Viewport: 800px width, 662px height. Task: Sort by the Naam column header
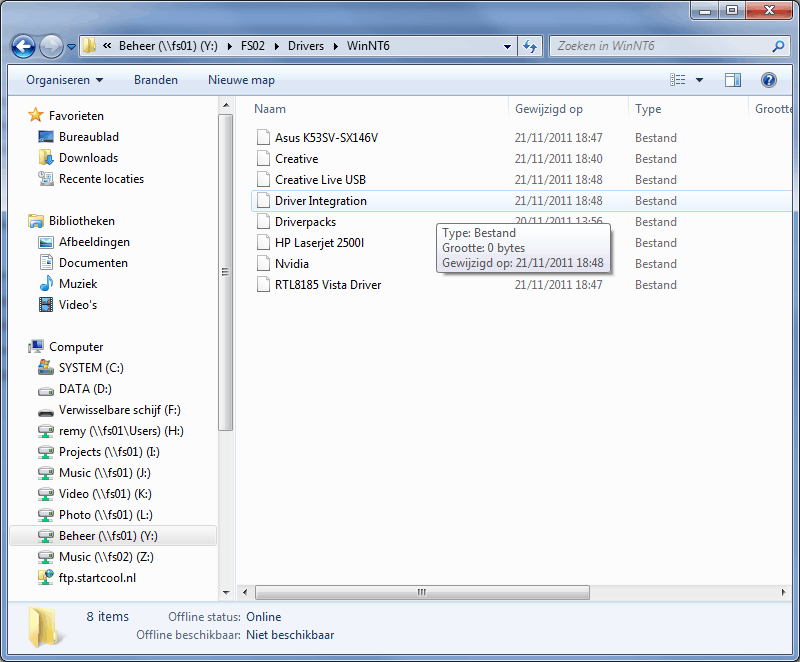[x=270, y=109]
